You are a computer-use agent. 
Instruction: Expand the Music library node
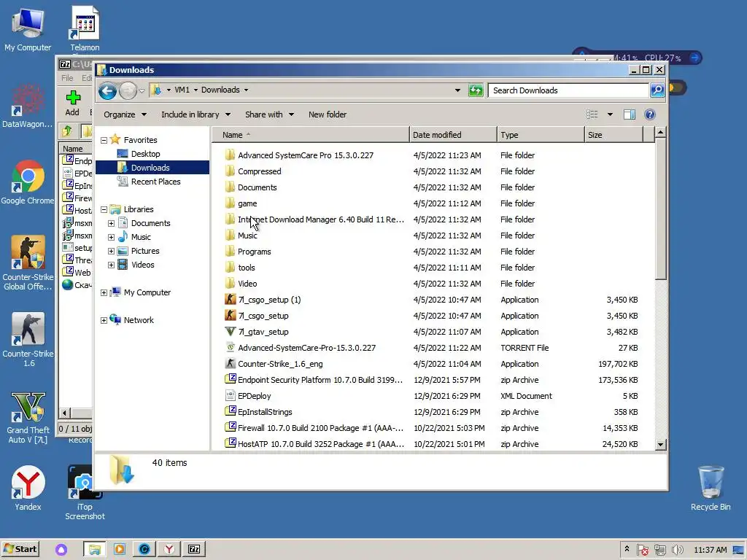111,237
